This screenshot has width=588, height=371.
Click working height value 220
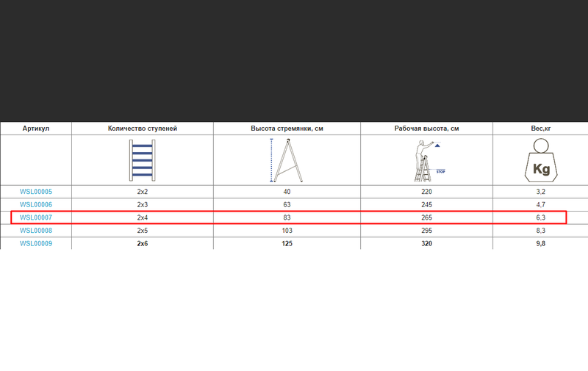pyautogui.click(x=427, y=192)
